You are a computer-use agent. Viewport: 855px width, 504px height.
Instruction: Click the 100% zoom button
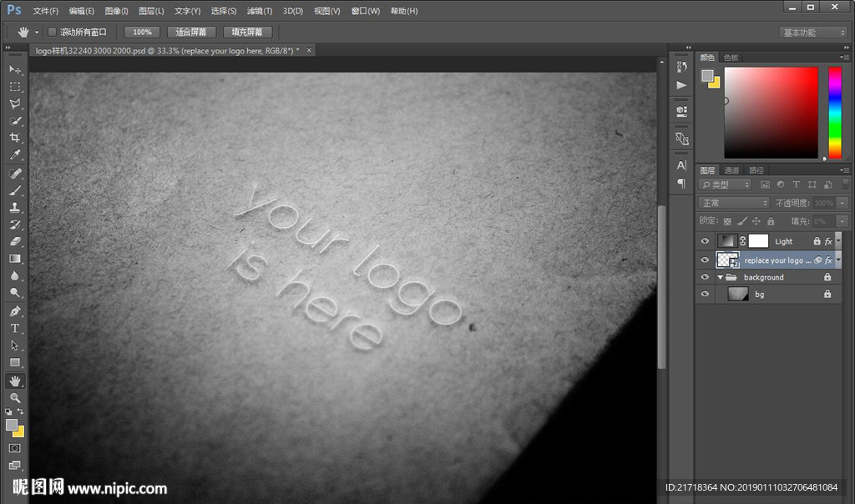[x=142, y=33]
